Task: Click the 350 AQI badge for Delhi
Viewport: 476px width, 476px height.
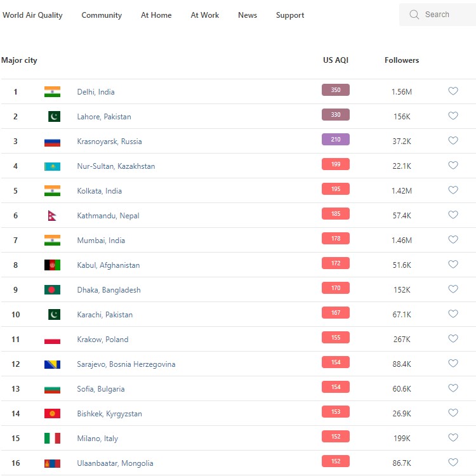Action: (336, 90)
